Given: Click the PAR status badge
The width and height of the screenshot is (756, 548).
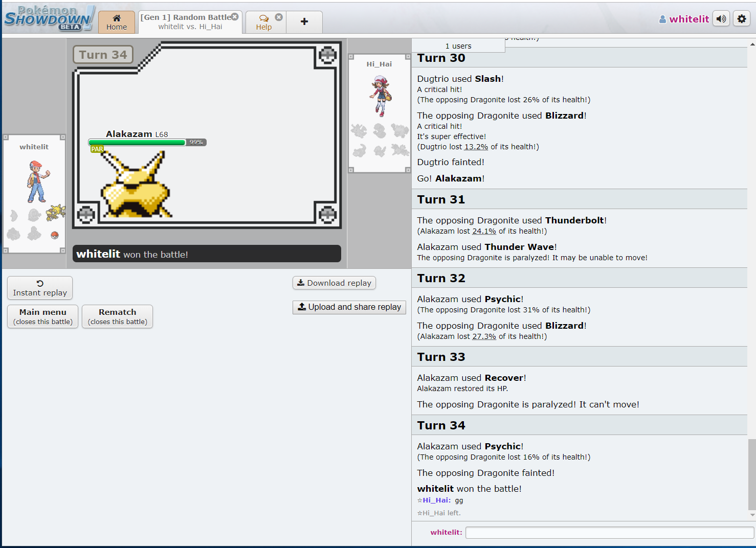Looking at the screenshot, I should coord(97,149).
